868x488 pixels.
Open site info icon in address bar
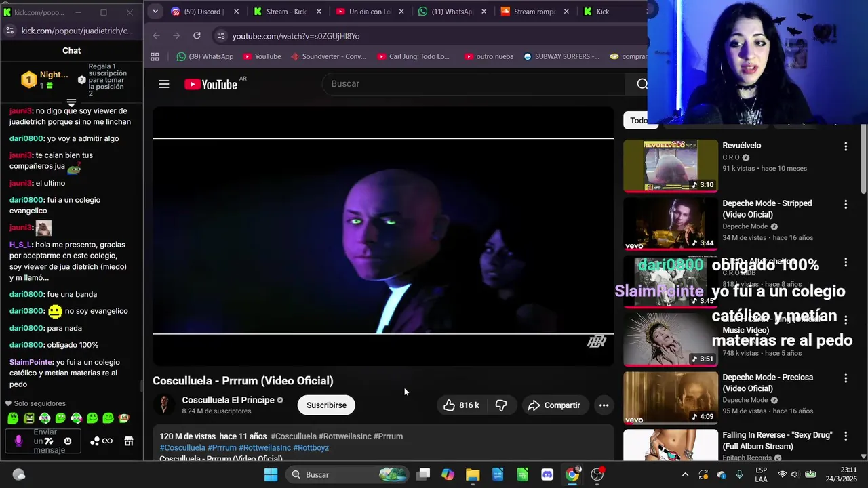click(220, 36)
